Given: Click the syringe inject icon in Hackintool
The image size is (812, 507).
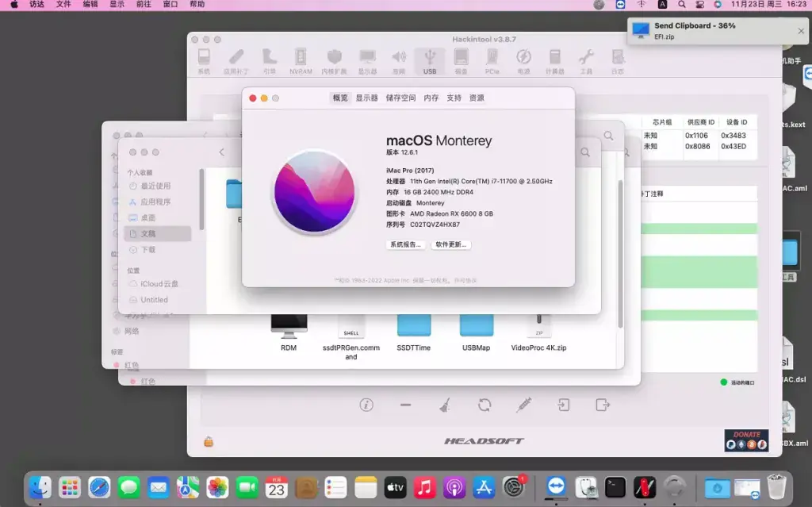Looking at the screenshot, I should coord(523,405).
